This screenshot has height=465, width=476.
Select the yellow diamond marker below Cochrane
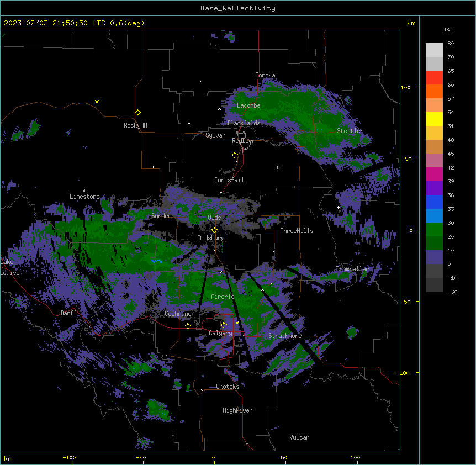tap(188, 326)
